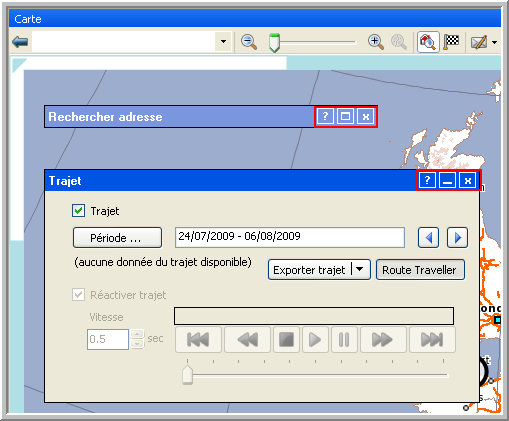This screenshot has width=509, height=421.
Task: Zoom in with the plus magnifier
Action: [x=376, y=42]
